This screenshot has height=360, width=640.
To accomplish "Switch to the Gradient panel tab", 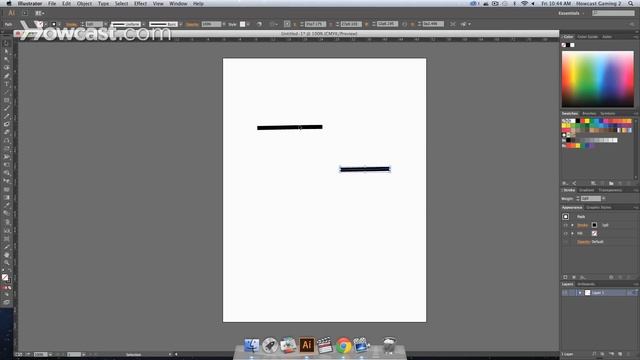I will pyautogui.click(x=587, y=190).
